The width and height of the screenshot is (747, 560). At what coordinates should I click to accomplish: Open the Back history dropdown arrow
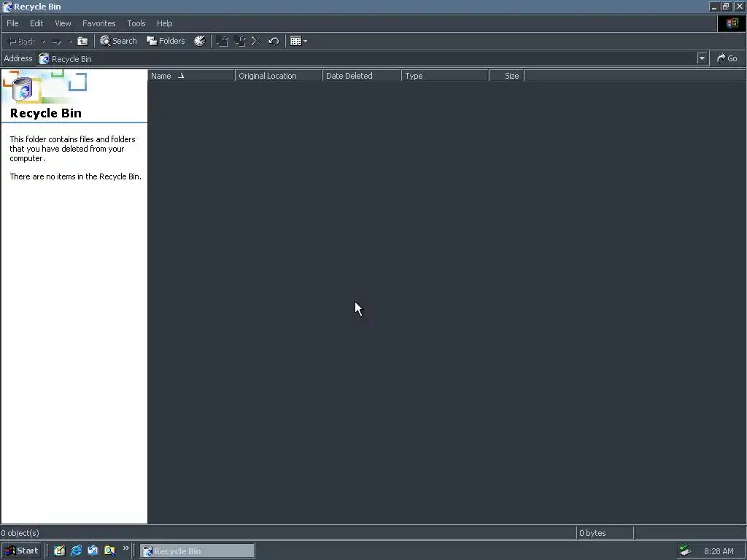tap(43, 42)
